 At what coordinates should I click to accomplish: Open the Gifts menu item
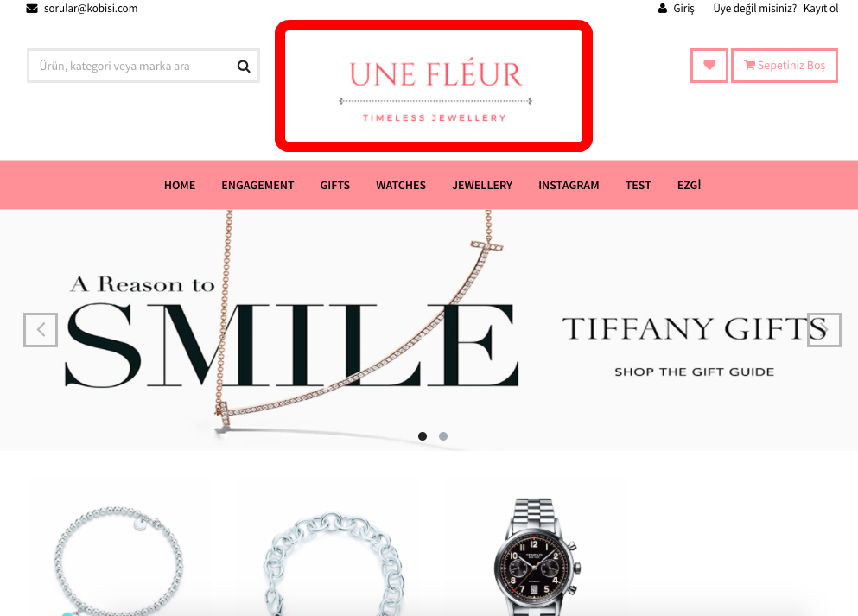pos(335,186)
